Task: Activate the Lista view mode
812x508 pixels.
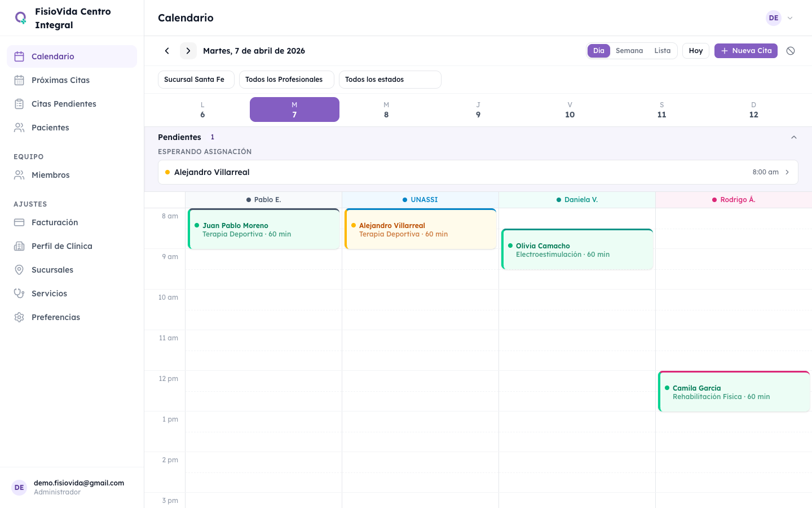Action: tap(662, 50)
